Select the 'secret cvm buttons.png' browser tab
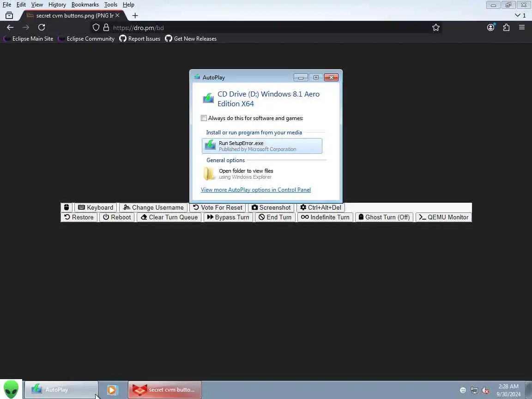The height and width of the screenshot is (399, 532). [x=73, y=16]
